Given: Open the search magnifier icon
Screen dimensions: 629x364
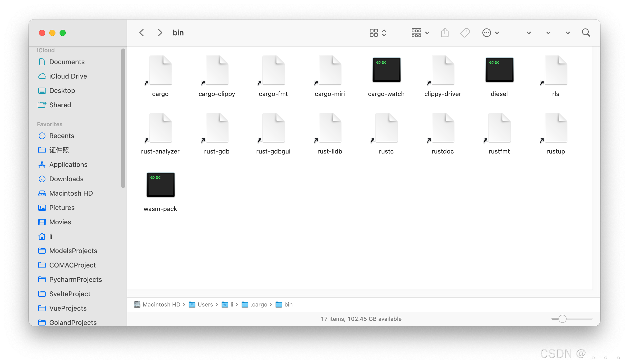Looking at the screenshot, I should [586, 33].
